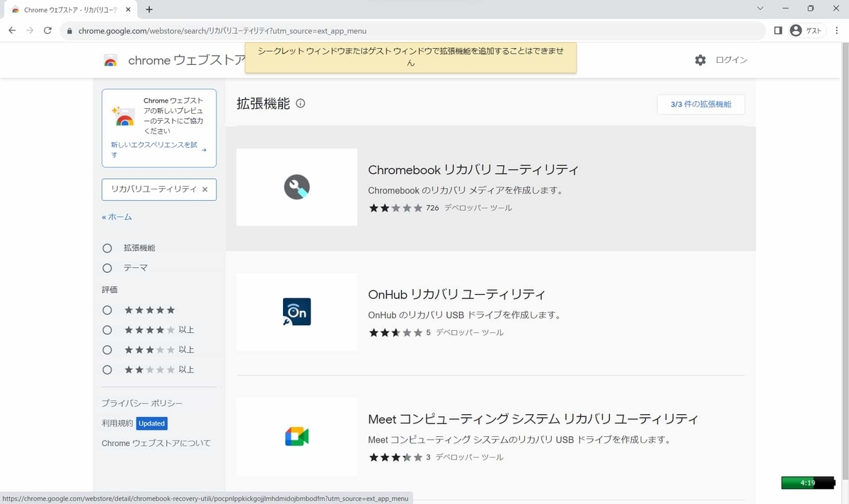This screenshot has height=504, width=849.
Task: Click ログイン to sign in
Action: tap(732, 60)
